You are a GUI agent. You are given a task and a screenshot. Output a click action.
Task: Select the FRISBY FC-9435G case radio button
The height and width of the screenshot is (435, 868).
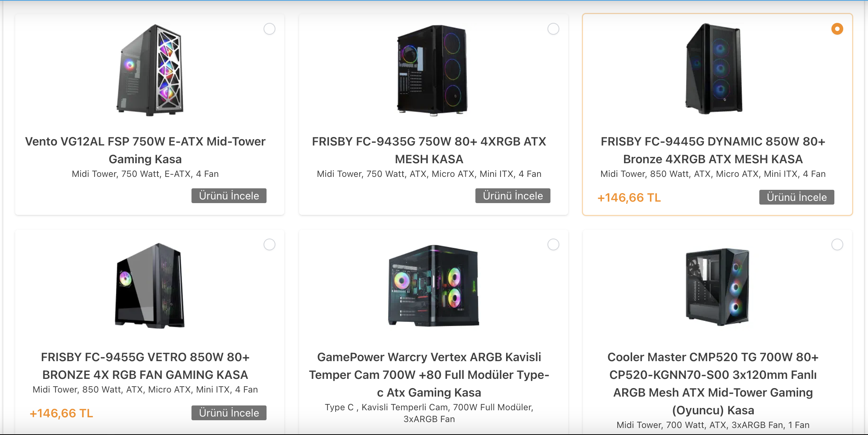tap(553, 29)
